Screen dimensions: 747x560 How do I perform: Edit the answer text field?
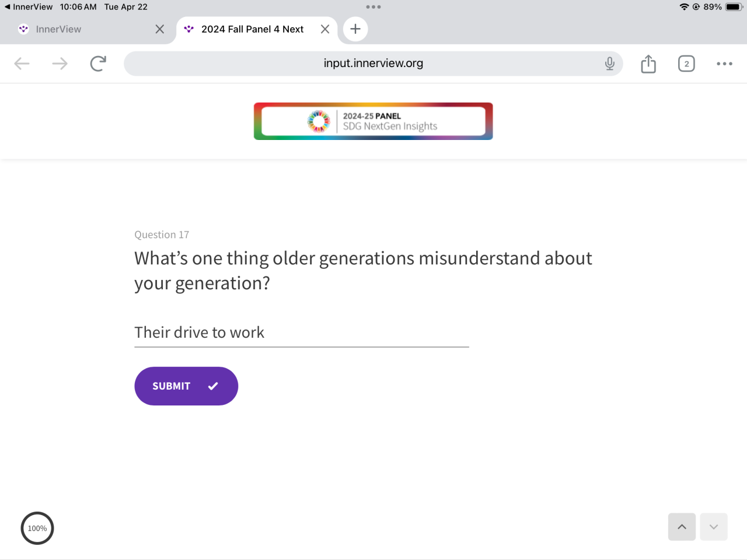(x=301, y=332)
